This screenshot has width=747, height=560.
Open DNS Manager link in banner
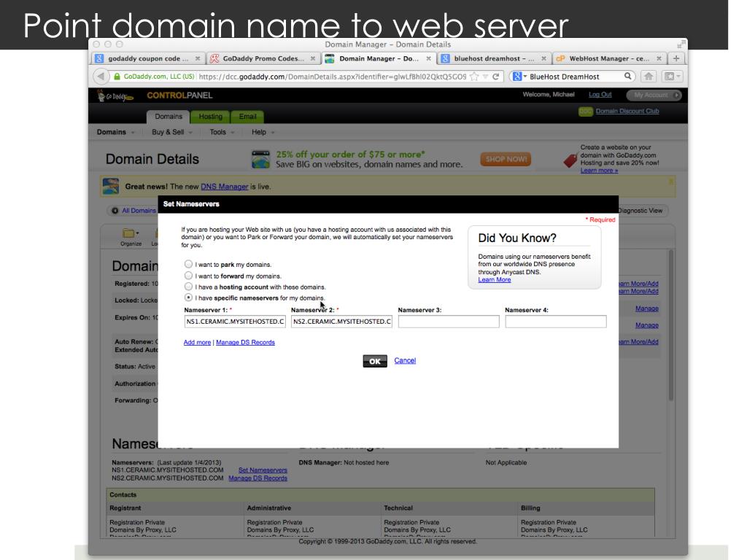click(x=225, y=187)
